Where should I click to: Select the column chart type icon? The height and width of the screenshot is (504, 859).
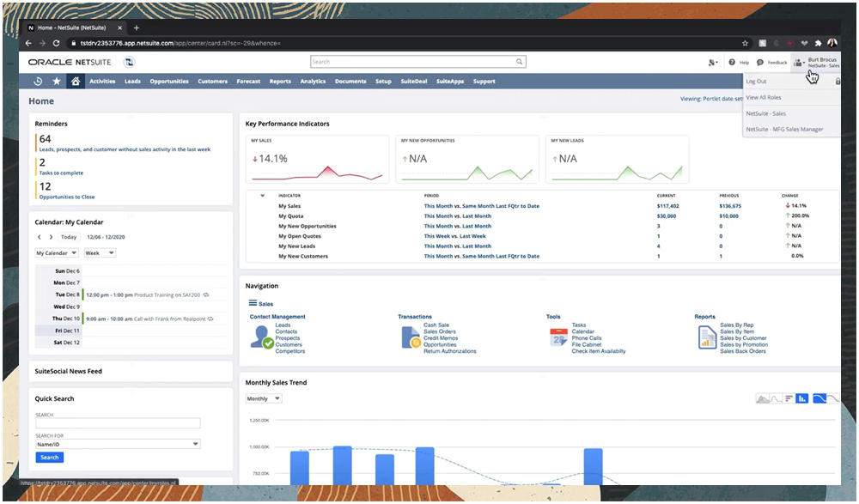802,398
